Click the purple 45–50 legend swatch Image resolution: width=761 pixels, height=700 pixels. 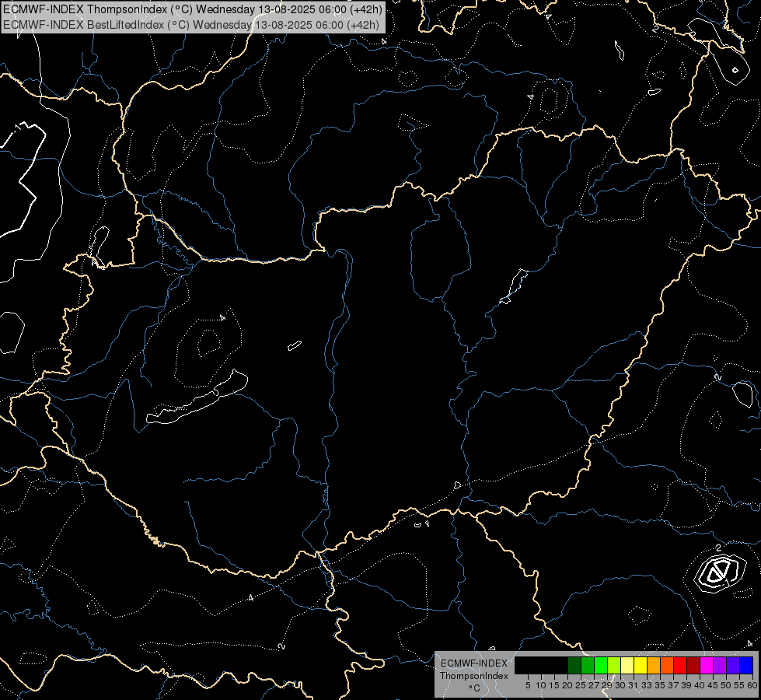(x=720, y=666)
